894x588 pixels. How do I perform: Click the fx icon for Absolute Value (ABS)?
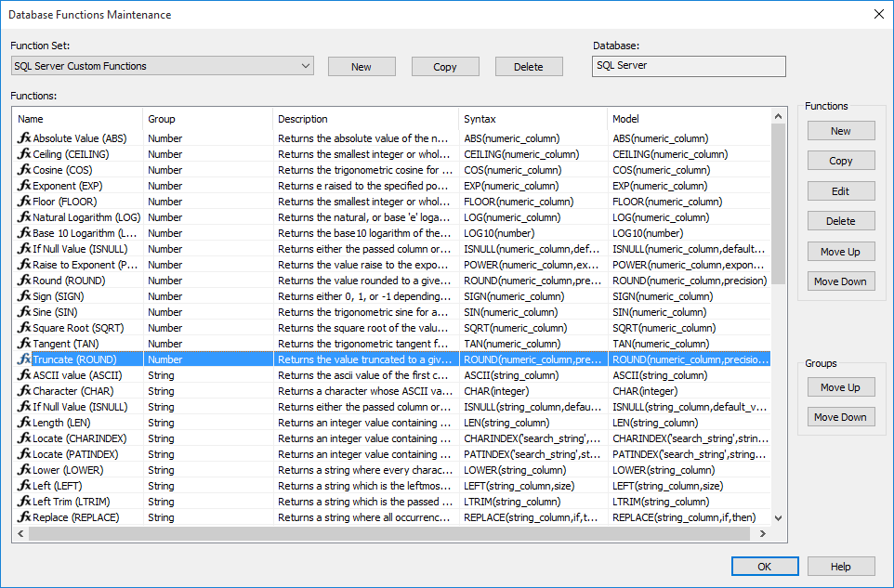pos(24,138)
